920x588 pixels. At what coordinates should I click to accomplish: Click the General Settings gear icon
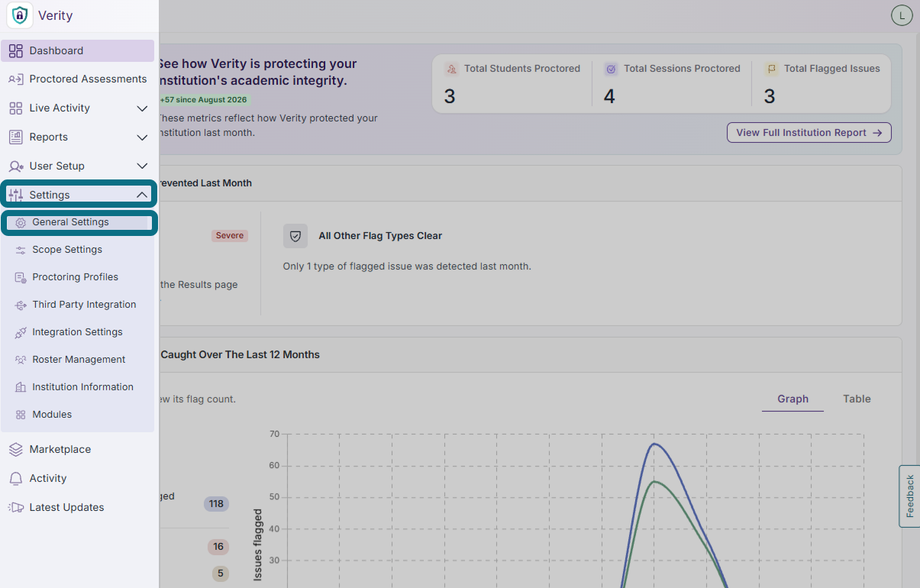tap(21, 223)
